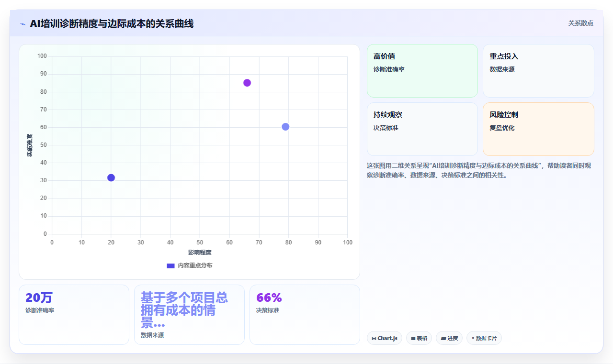613x364 pixels.
Task: Click 数据来源 label in the stat card
Action: [x=152, y=335]
